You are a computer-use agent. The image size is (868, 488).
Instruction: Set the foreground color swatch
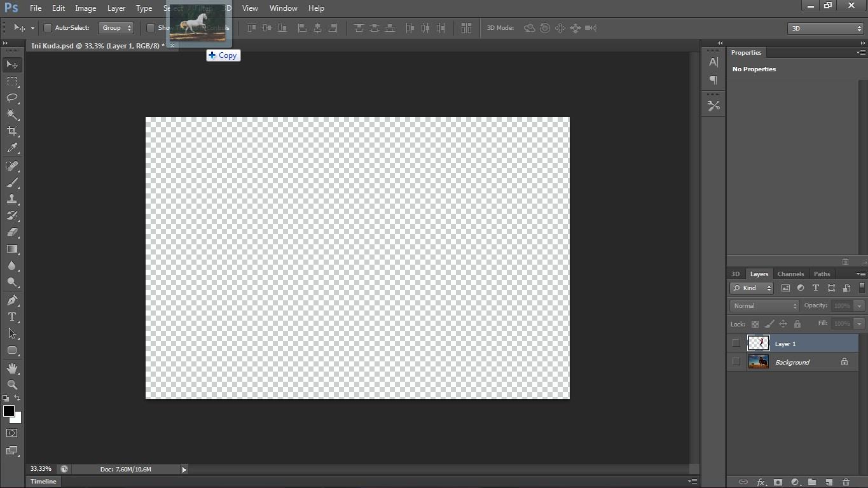pyautogui.click(x=9, y=411)
